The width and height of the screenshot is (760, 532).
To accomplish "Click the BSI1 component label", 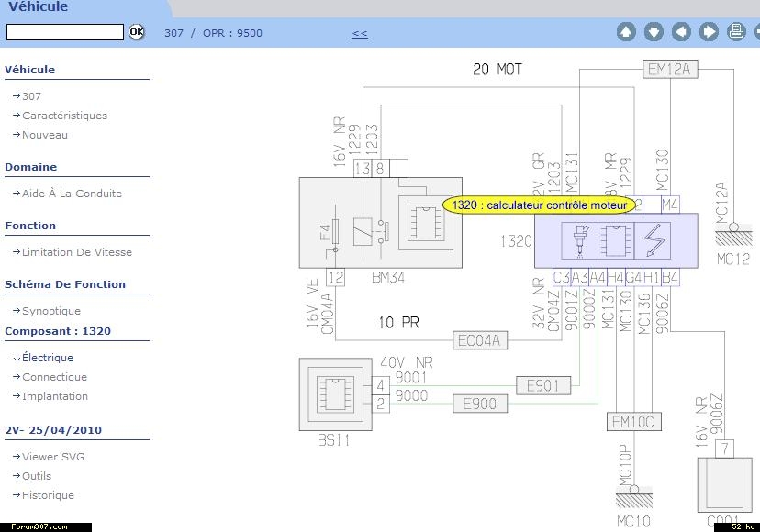I will click(x=333, y=440).
